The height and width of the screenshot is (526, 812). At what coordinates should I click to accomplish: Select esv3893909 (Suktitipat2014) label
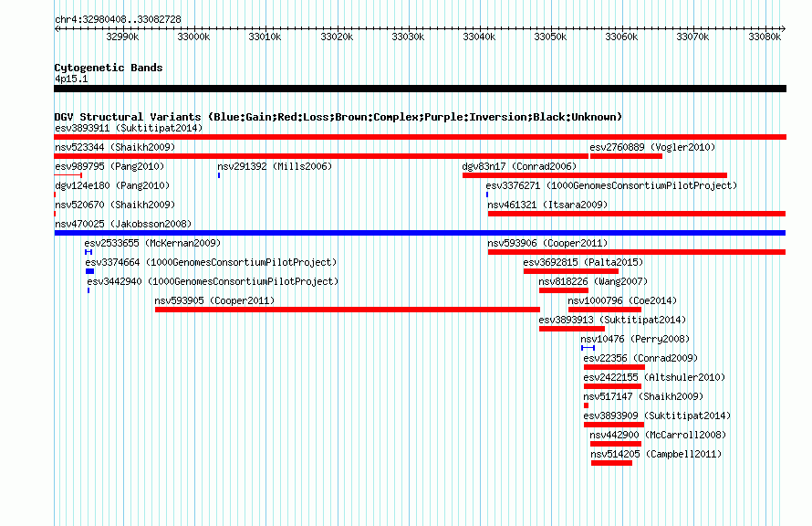[657, 416]
